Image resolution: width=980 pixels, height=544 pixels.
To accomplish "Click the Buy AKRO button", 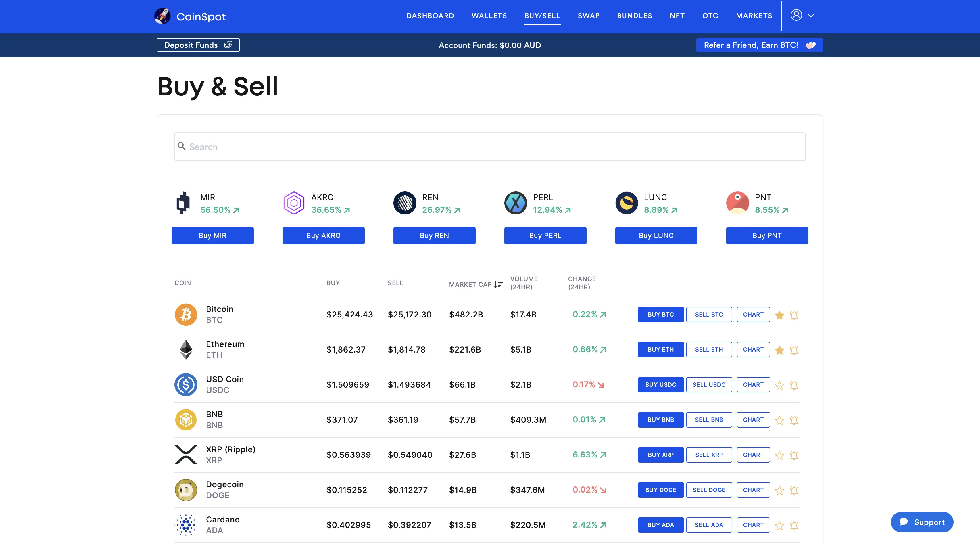I will pyautogui.click(x=323, y=236).
